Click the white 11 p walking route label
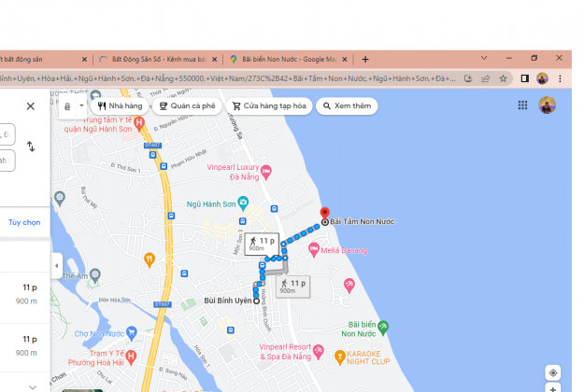Screen dimensions: 584x392 click(262, 244)
